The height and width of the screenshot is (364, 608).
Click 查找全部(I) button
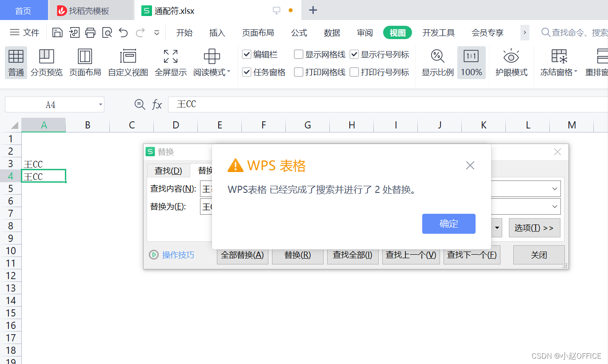tap(353, 255)
